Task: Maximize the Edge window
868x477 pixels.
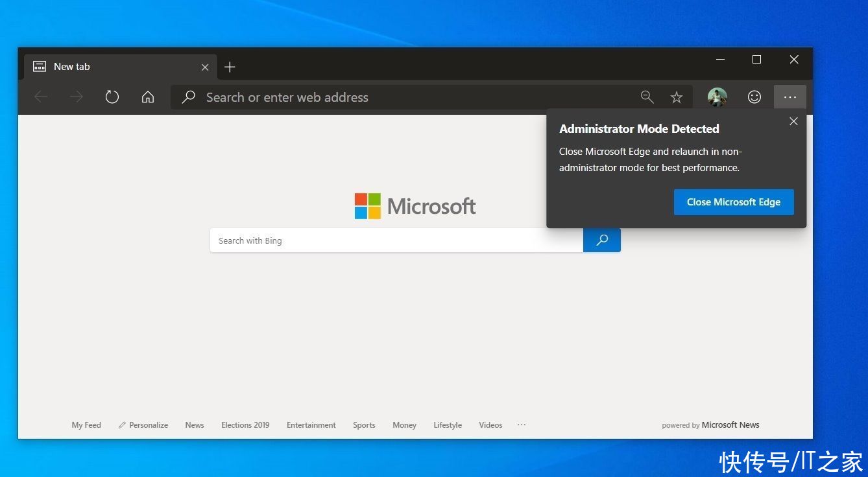Action: click(756, 60)
